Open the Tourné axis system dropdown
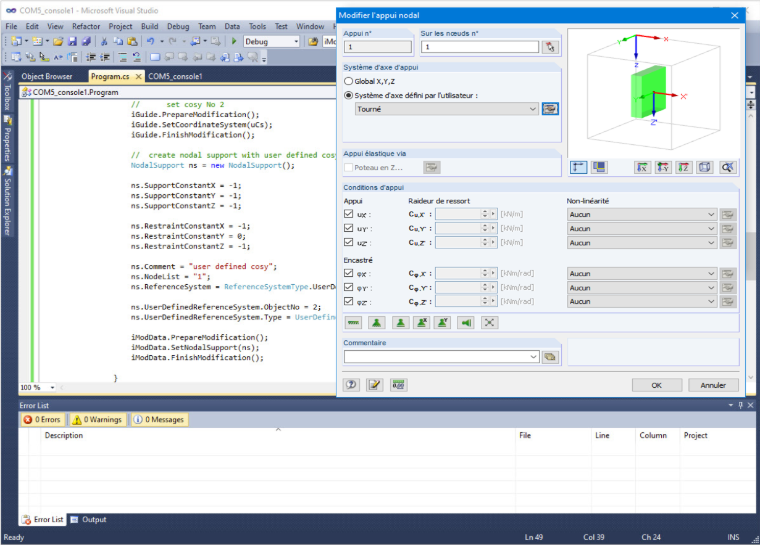Screen dimensions: 760x545 click(x=446, y=109)
